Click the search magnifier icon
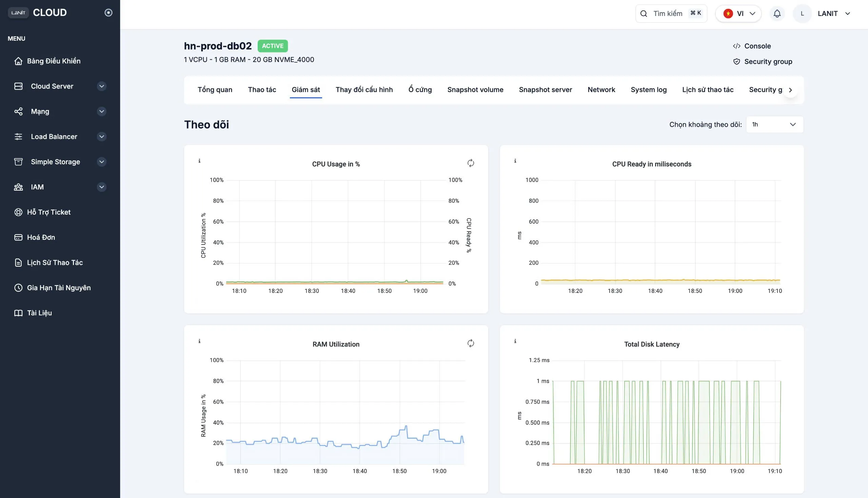Image resolution: width=868 pixels, height=498 pixels. [x=644, y=14]
